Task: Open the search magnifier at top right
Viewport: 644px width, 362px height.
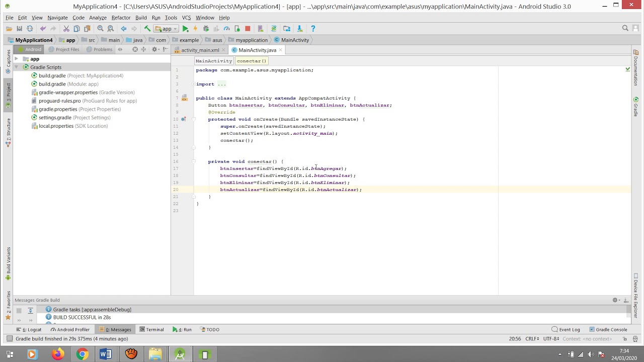Action: point(625,29)
